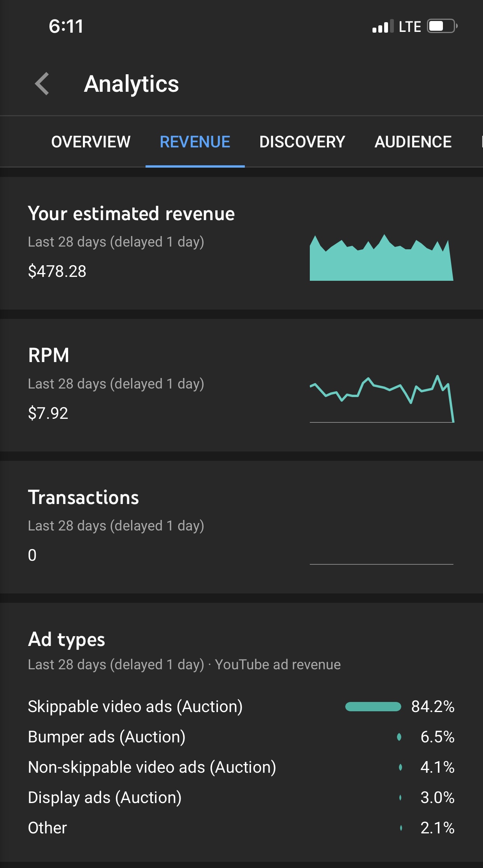Select the Revenue tab
The width and height of the screenshot is (483, 868).
pos(195,142)
